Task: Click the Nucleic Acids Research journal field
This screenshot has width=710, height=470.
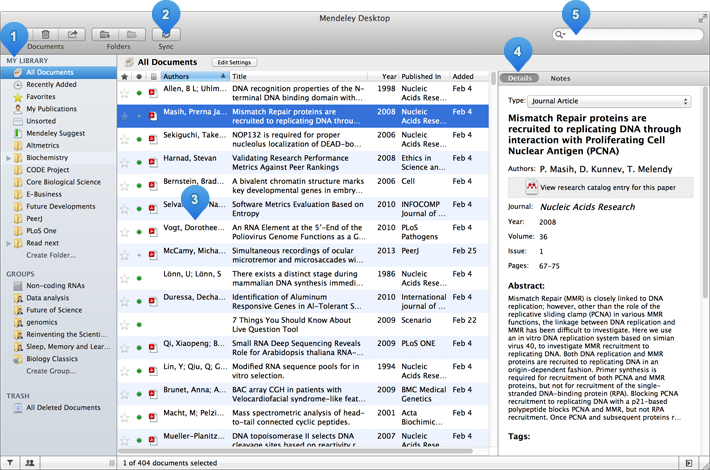Action: click(x=587, y=207)
